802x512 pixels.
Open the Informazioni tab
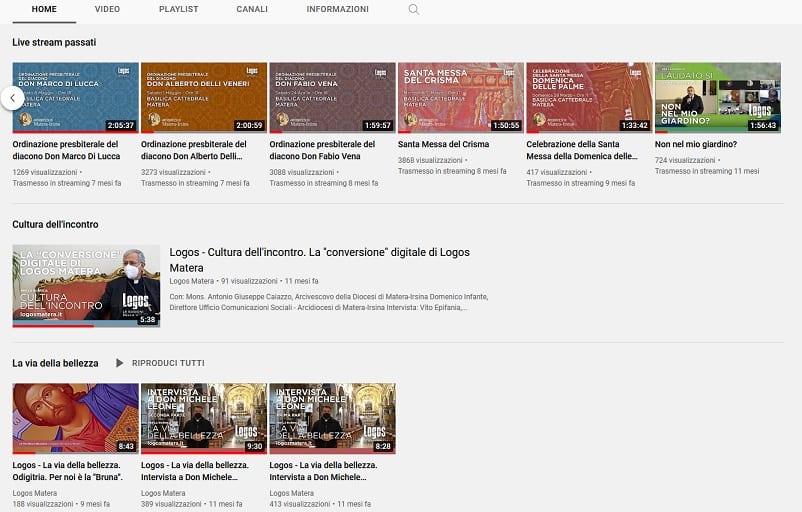pos(337,10)
